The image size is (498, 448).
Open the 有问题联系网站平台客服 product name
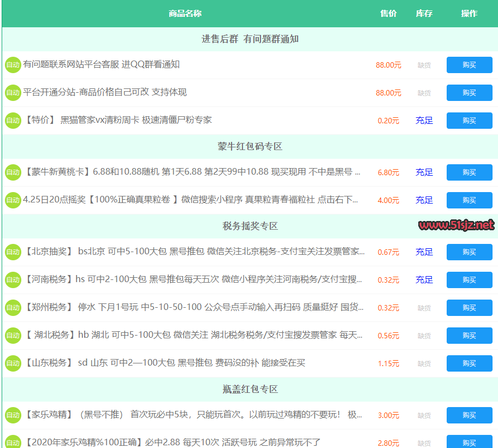(102, 64)
